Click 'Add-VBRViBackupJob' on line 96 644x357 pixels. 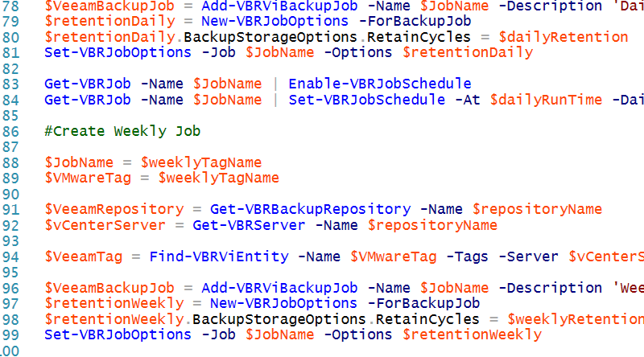(279, 288)
